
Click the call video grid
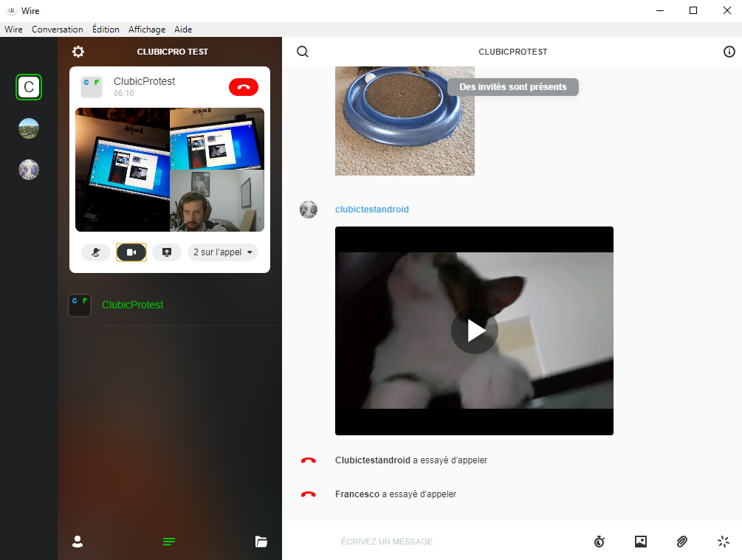coord(170,170)
